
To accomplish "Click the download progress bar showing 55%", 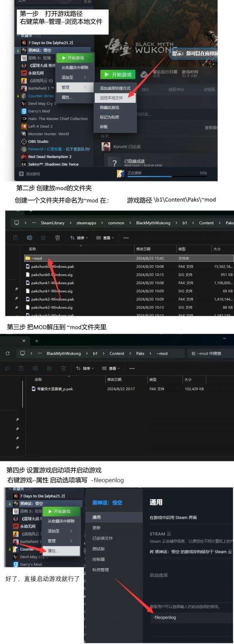I will (x=168, y=176).
